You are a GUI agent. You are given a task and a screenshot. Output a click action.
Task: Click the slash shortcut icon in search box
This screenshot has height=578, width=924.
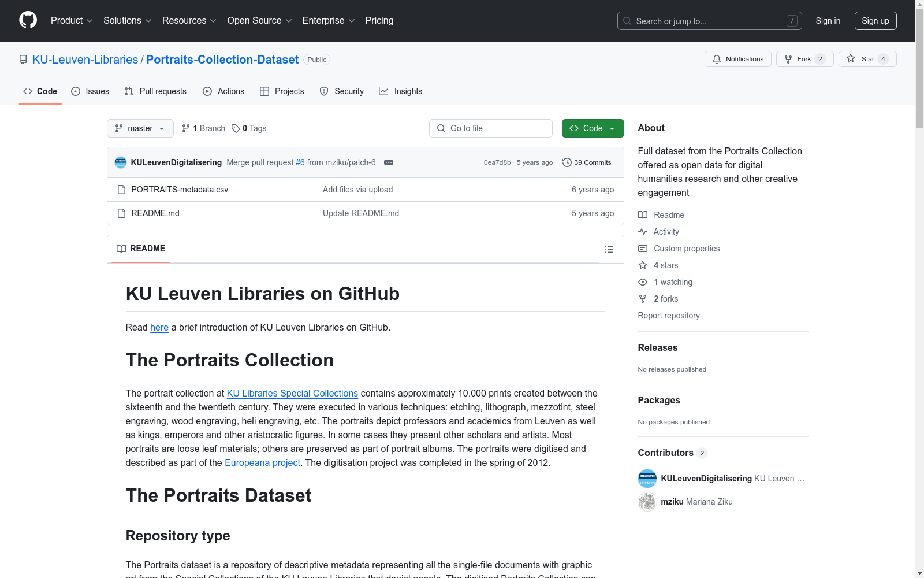[792, 21]
